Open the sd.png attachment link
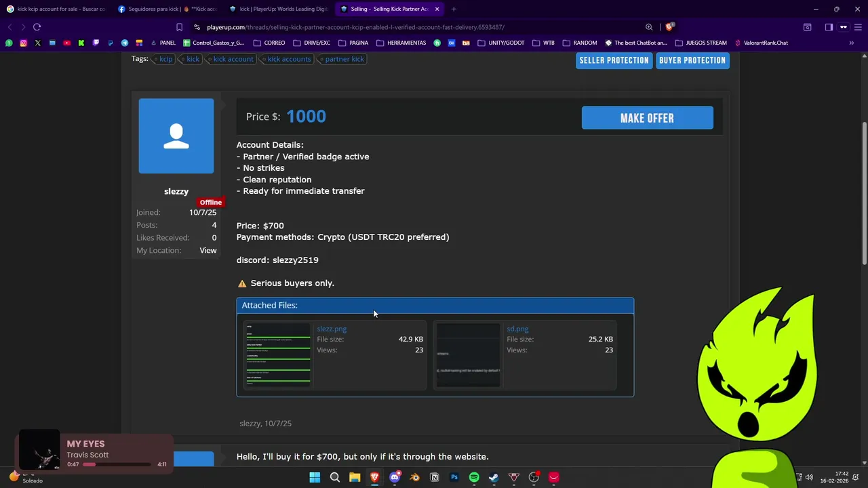 point(517,329)
